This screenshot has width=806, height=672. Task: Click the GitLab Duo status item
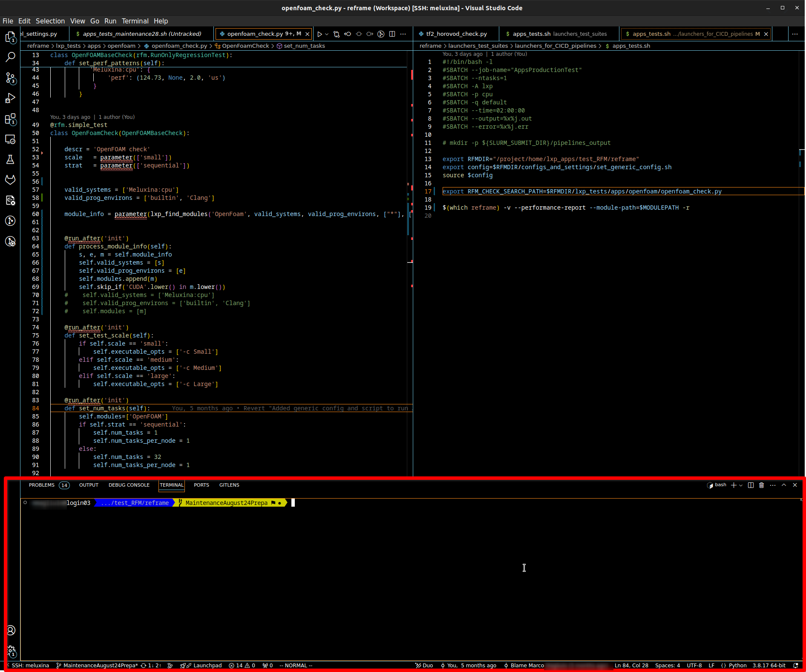(x=424, y=665)
